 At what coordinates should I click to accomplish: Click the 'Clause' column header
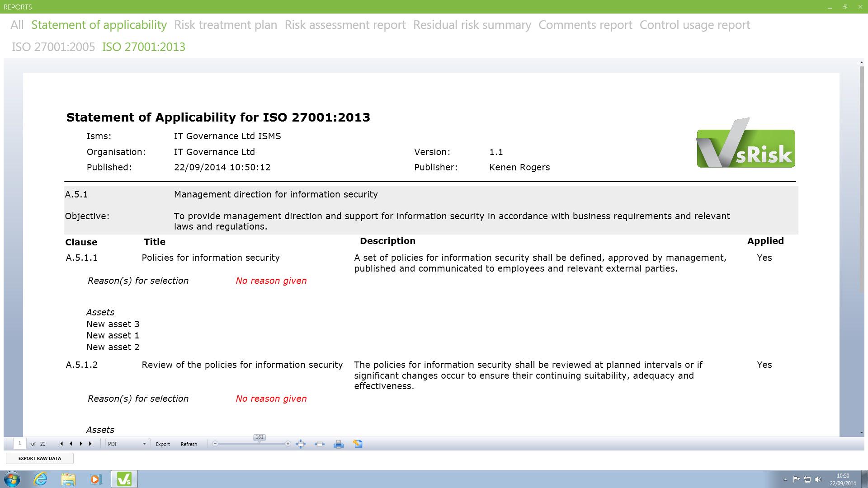coord(81,243)
